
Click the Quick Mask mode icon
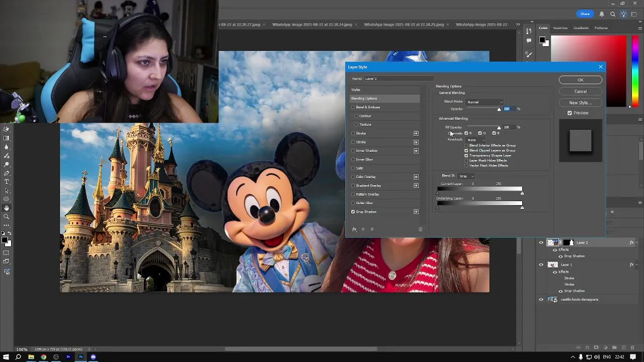click(x=7, y=252)
